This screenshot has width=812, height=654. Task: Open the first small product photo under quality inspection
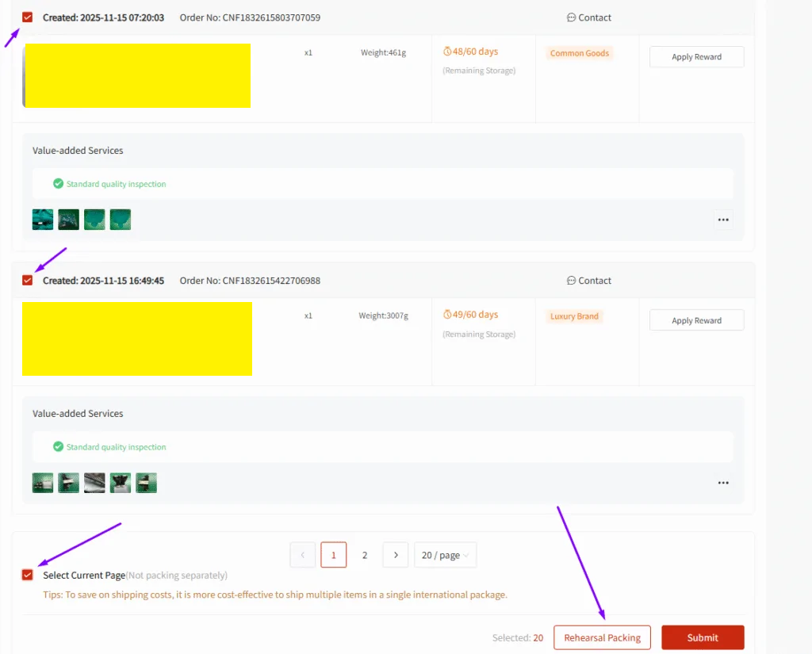42,219
